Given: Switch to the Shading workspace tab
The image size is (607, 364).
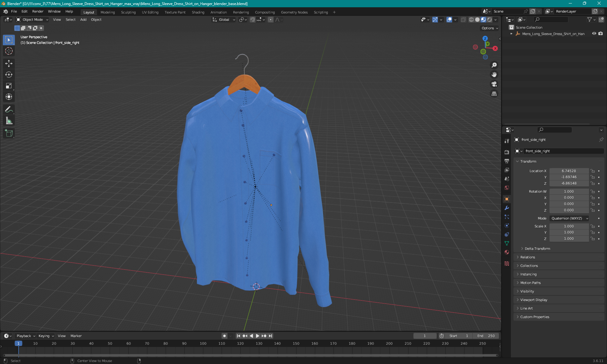Looking at the screenshot, I should 198,12.
